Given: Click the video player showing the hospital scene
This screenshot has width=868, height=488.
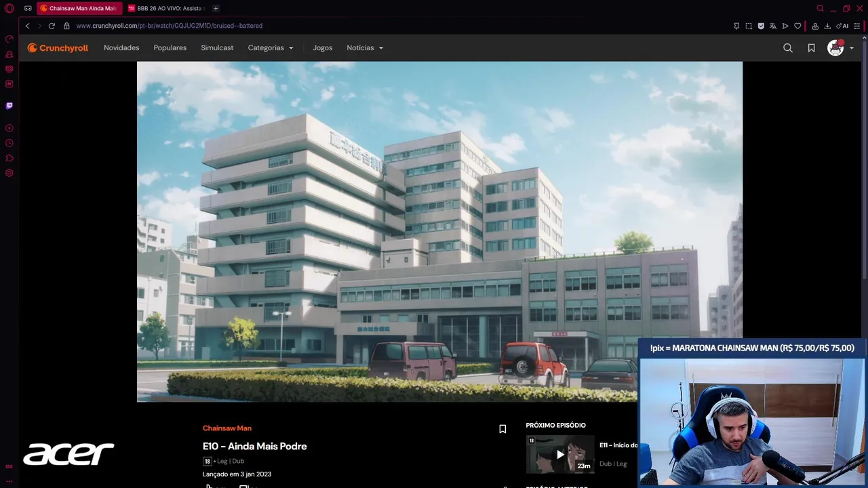Looking at the screenshot, I should pos(439,232).
